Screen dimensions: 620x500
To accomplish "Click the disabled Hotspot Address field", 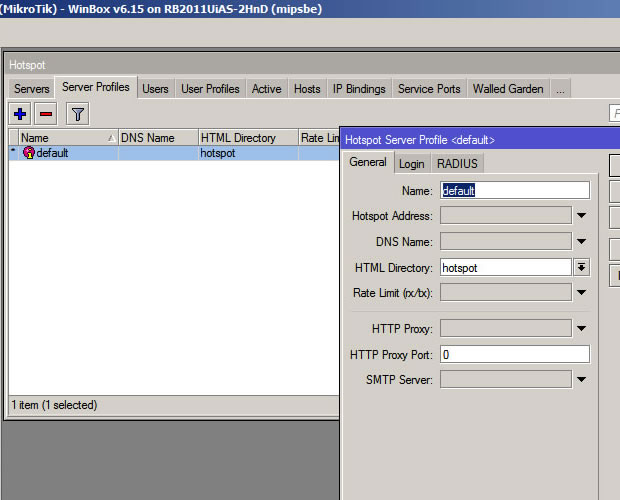I will pyautogui.click(x=506, y=215).
